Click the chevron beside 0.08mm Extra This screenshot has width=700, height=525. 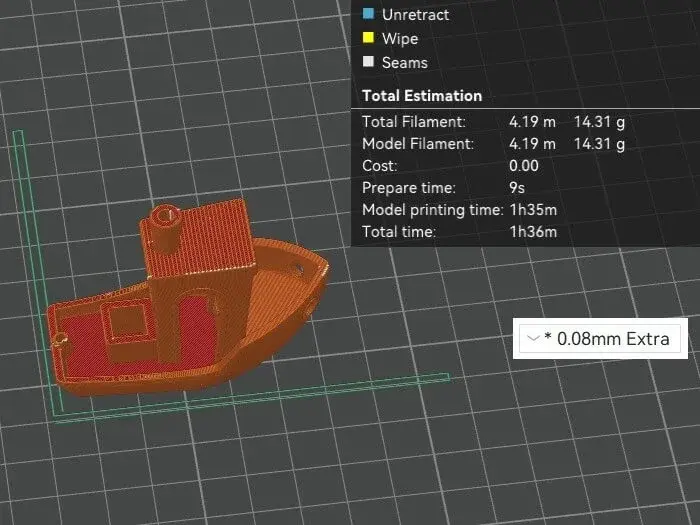point(533,338)
